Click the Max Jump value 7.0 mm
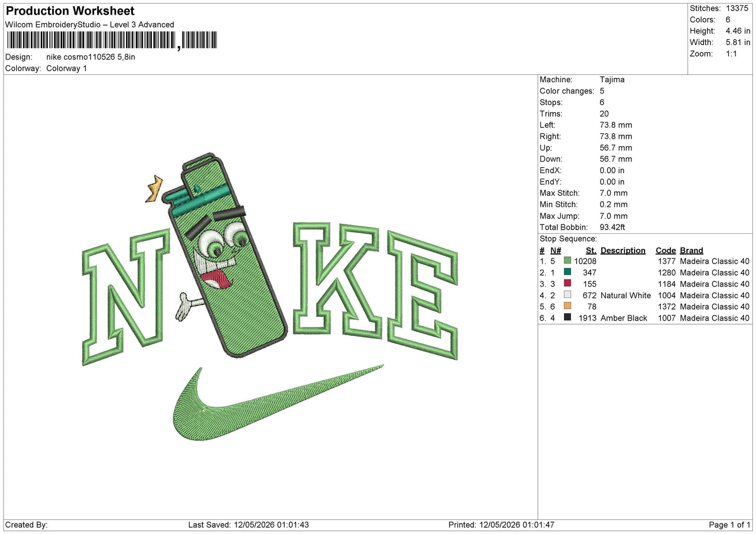Viewport: 756px width, 534px height. pyautogui.click(x=614, y=216)
